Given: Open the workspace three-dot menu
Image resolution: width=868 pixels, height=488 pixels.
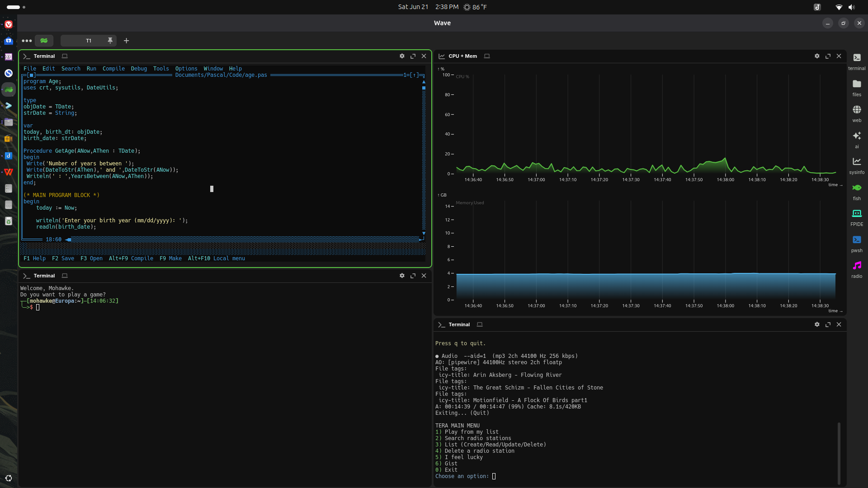Looking at the screenshot, I should point(27,41).
